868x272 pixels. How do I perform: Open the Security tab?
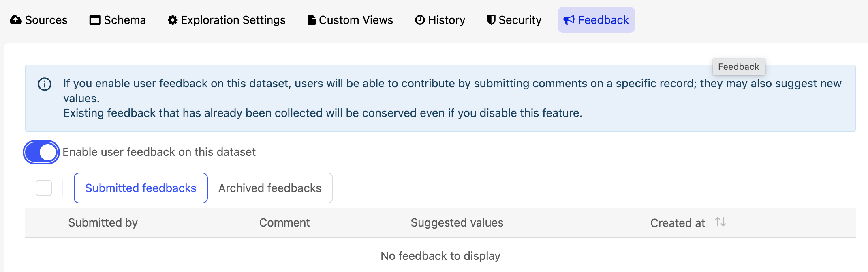pos(514,20)
